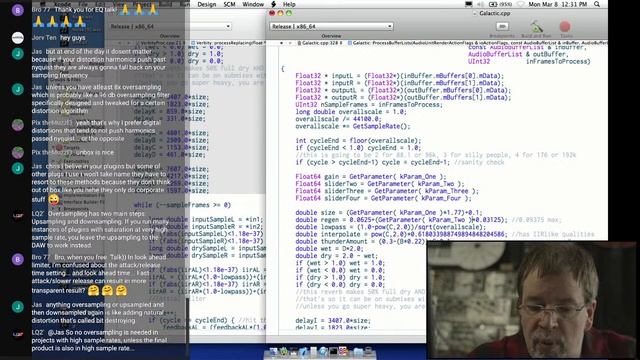This screenshot has width=640, height=360.
Task: Click the code line 'overallscale /= 44100.0;'
Action: [x=338, y=119]
